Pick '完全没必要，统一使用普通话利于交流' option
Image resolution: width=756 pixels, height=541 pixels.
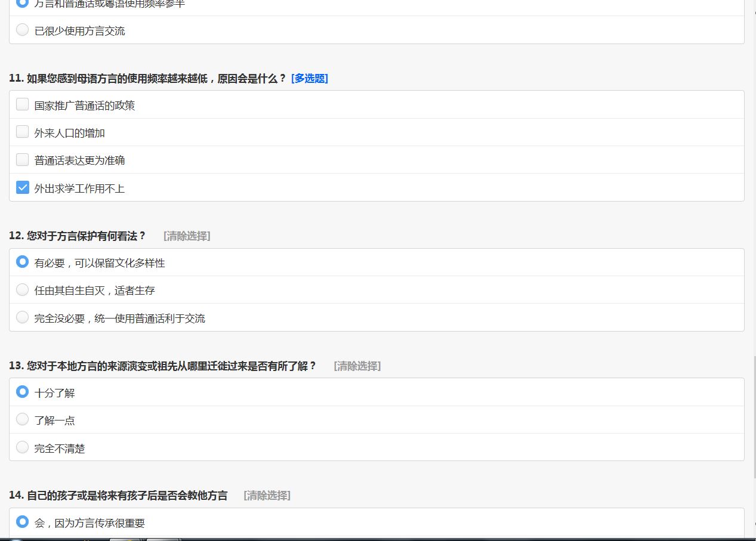(23, 317)
